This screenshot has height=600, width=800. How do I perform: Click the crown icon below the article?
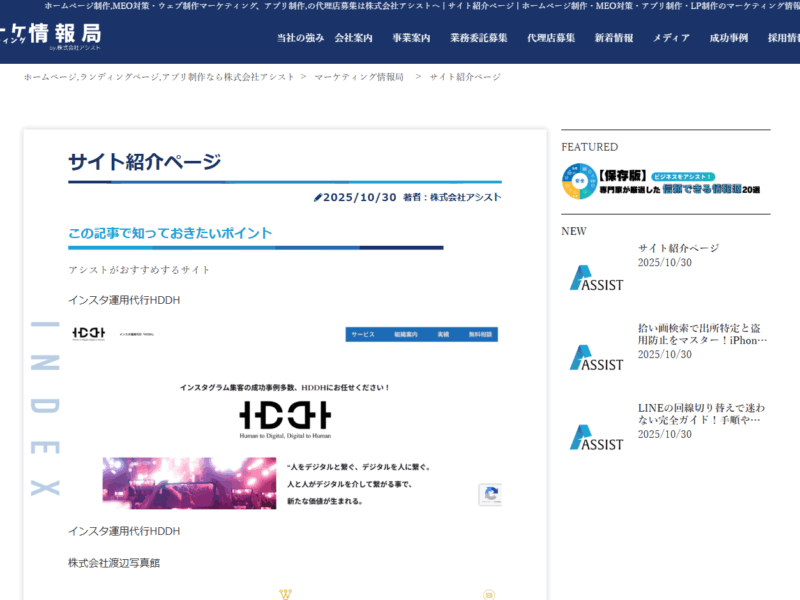coord(285,594)
